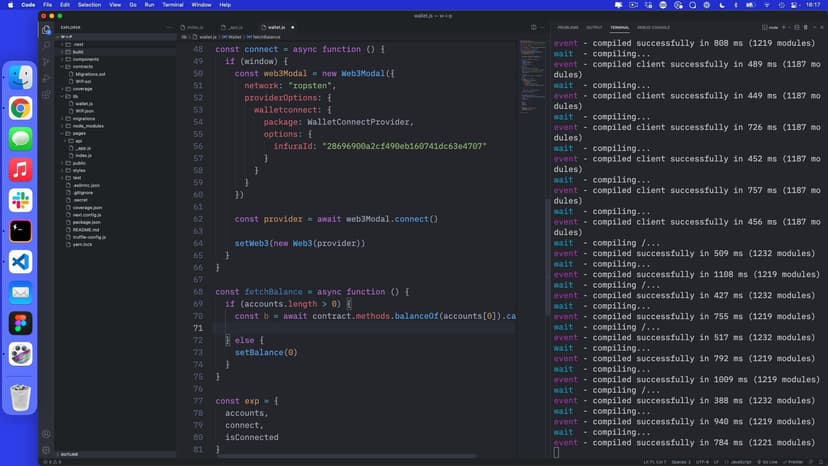The height and width of the screenshot is (466, 828).
Task: Collapse the pages folder in Explorer
Action: (x=78, y=133)
